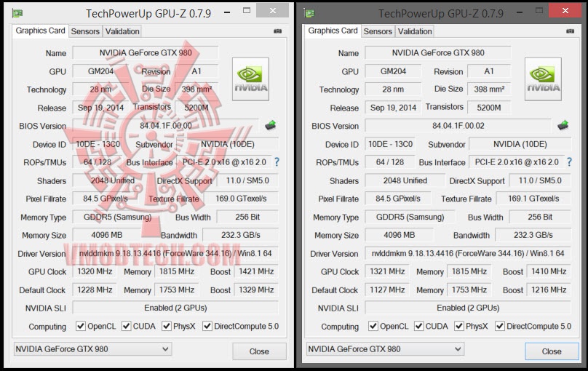Click BIOS Version field 84.04.1F.00.00
Viewport: 588px width, 371px height.
tap(166, 126)
